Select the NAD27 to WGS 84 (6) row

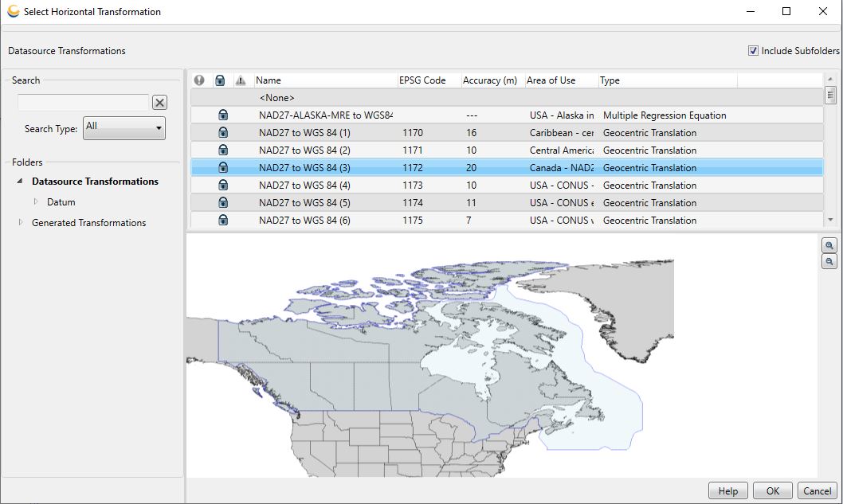click(x=507, y=220)
